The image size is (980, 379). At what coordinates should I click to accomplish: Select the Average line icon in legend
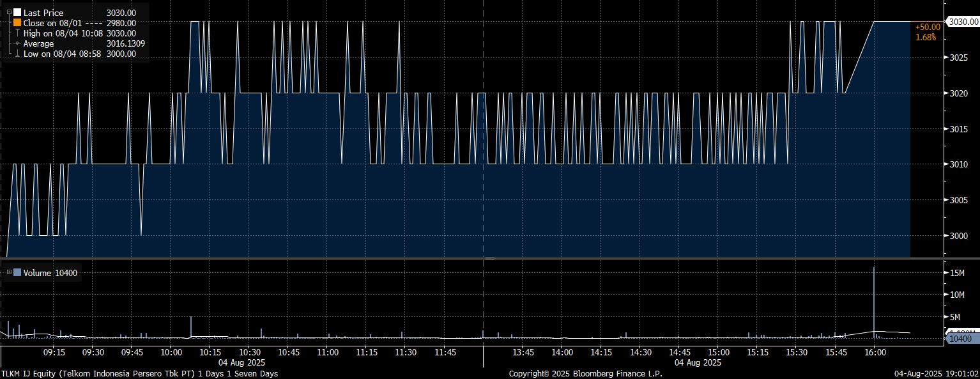point(17,43)
